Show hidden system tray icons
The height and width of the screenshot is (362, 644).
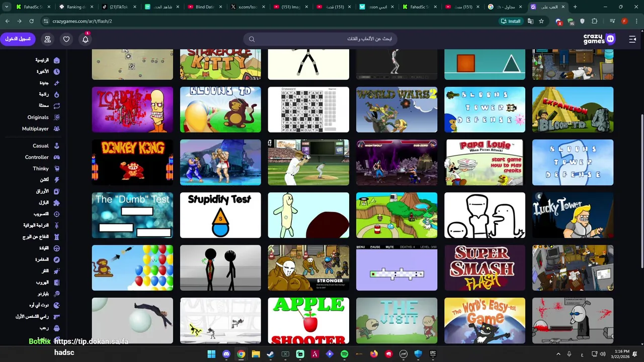coord(558,354)
